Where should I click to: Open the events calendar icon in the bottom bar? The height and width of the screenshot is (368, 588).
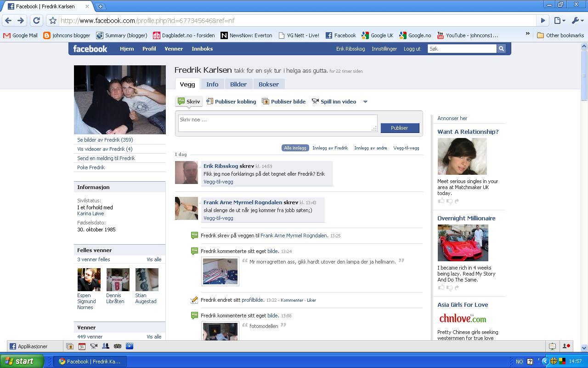[82, 346]
